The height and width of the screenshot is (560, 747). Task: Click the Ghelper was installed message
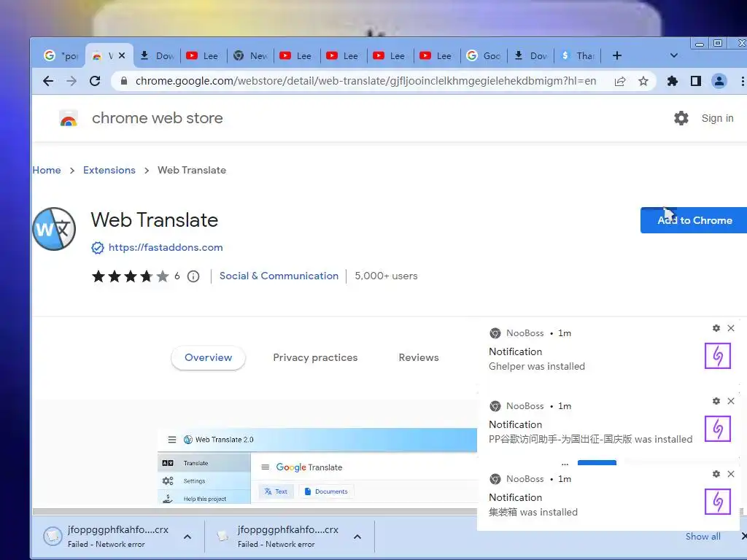click(537, 366)
